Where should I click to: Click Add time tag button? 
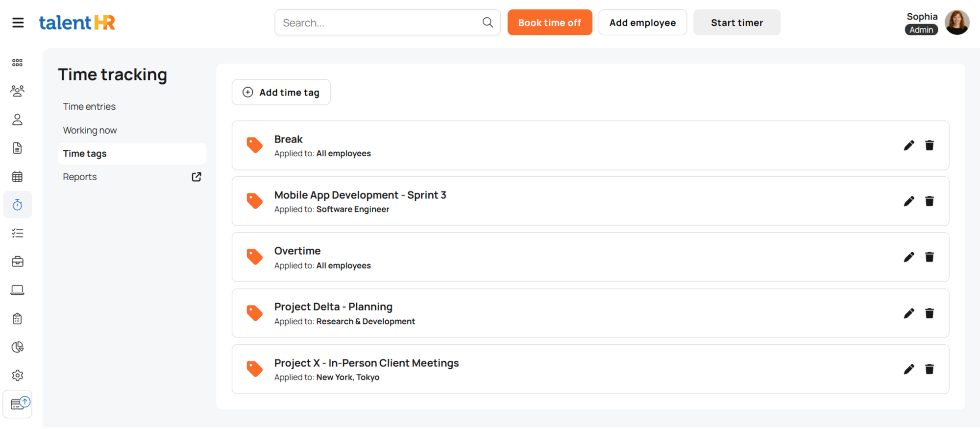click(281, 92)
